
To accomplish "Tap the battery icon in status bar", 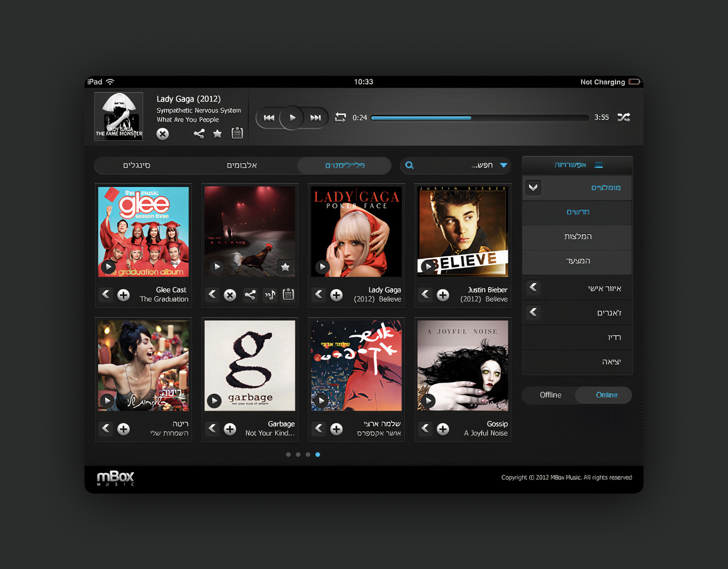I will [635, 82].
